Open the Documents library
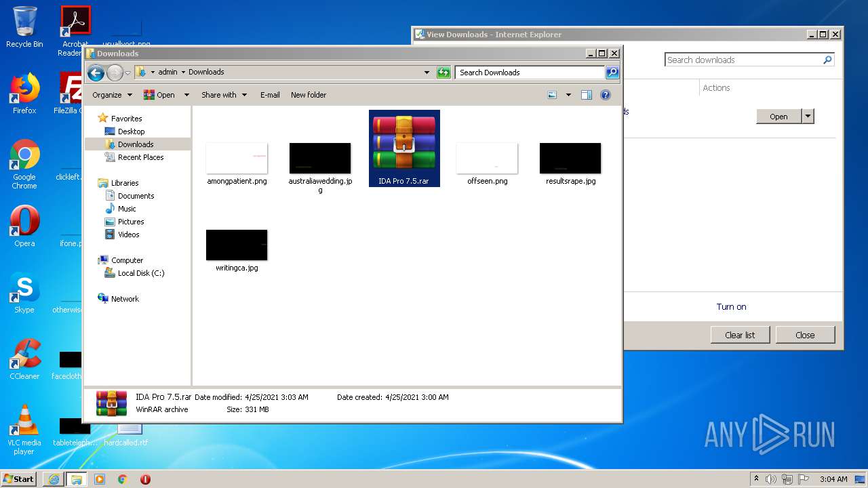Image resolution: width=868 pixels, height=488 pixels. coord(136,196)
